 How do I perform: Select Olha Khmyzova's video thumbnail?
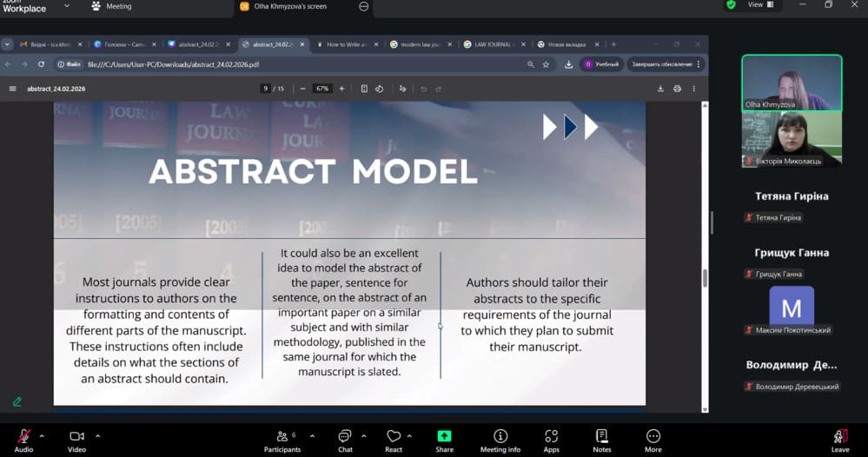(791, 83)
